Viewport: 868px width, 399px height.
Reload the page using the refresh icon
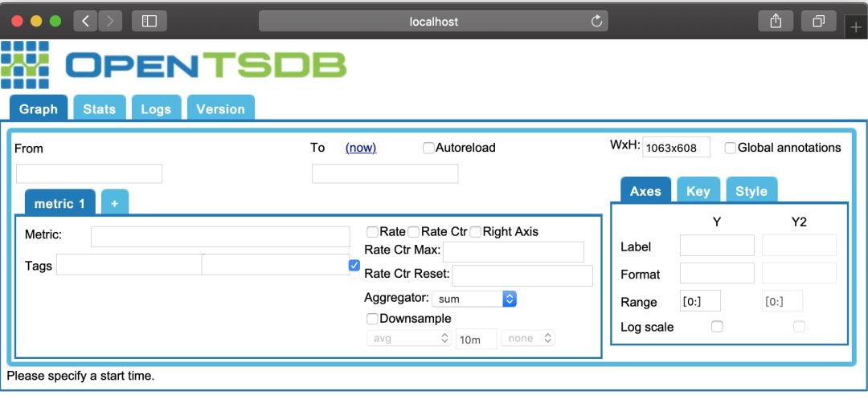click(596, 21)
